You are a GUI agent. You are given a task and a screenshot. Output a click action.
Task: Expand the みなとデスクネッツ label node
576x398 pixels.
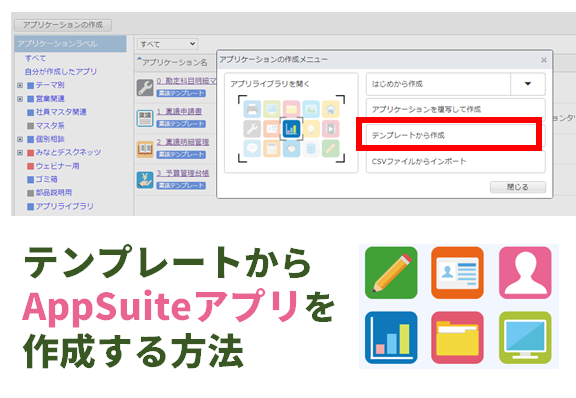click(x=20, y=153)
